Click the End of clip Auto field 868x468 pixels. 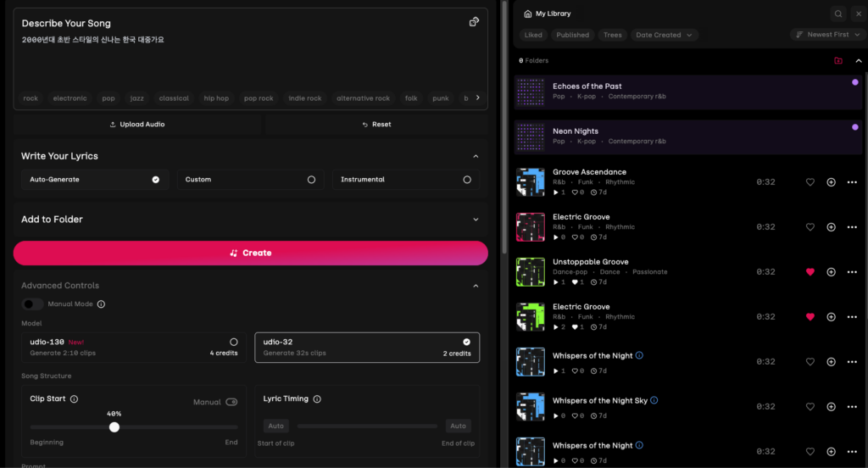[458, 426]
